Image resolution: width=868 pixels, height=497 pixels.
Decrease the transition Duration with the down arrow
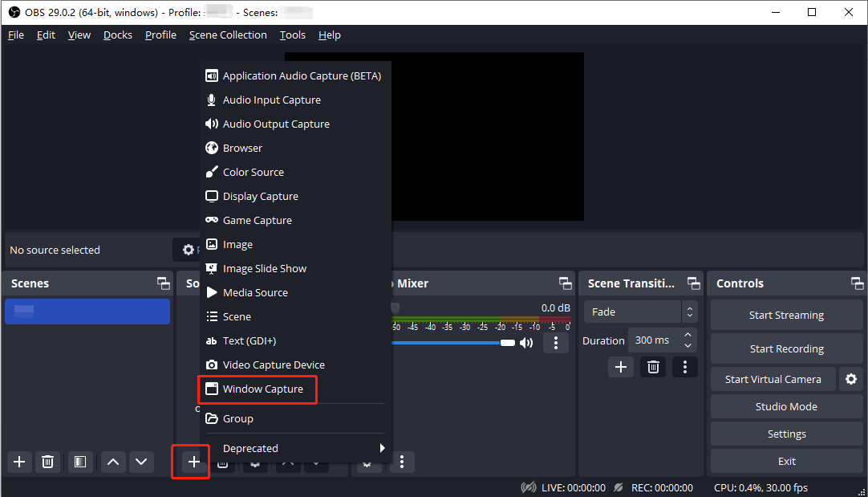click(x=688, y=346)
